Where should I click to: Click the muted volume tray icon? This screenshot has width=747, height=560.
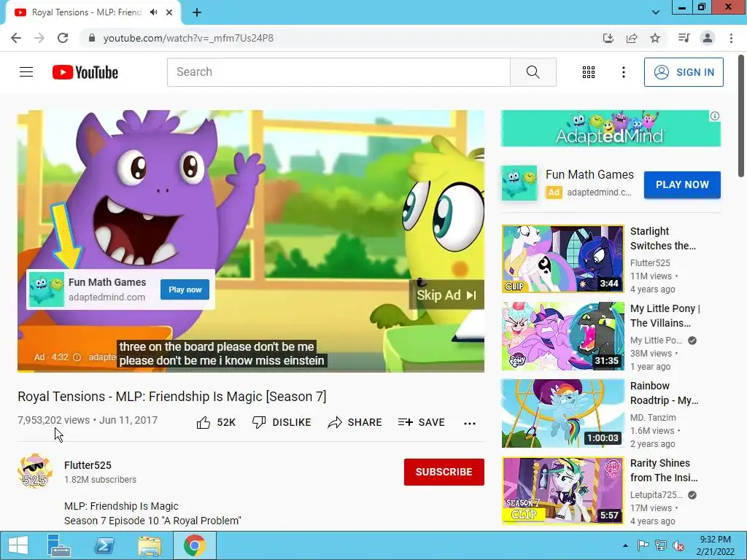pyautogui.click(x=678, y=545)
